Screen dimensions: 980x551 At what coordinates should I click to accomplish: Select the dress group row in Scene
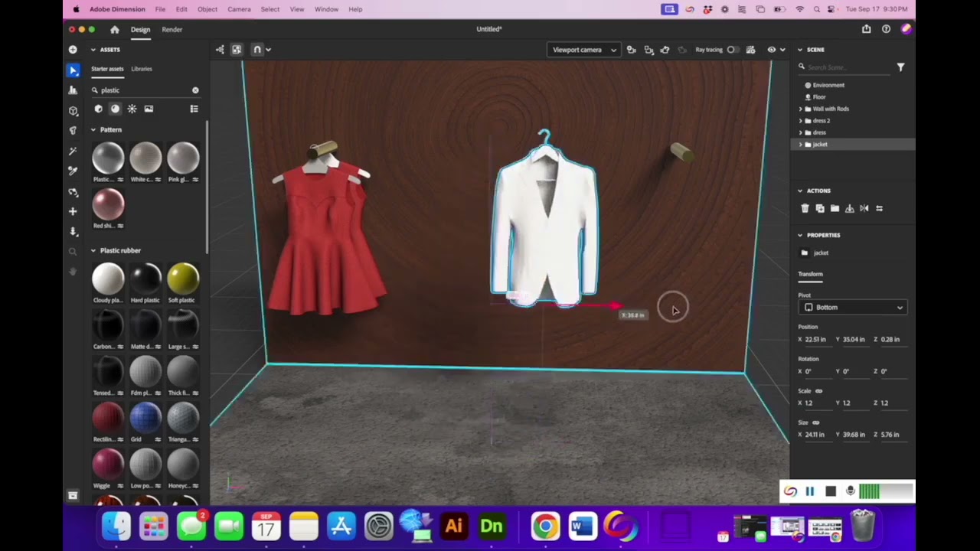pyautogui.click(x=852, y=132)
